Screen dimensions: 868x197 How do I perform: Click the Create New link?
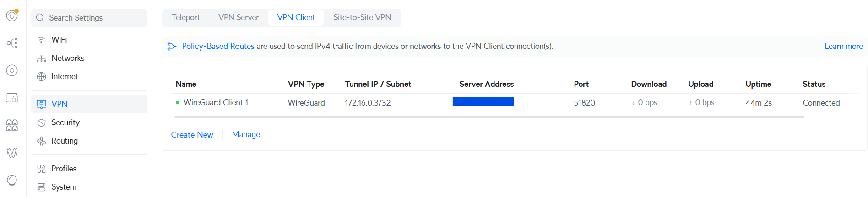(192, 135)
